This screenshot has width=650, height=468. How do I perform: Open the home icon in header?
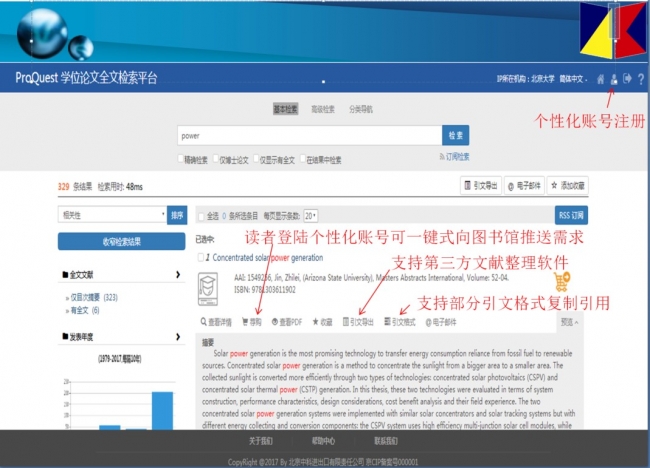600,79
